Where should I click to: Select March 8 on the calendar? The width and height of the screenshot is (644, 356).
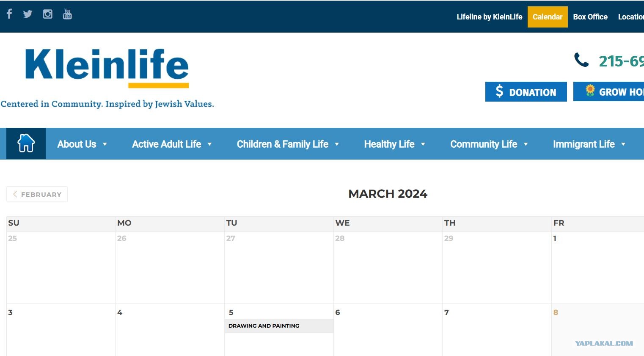(556, 312)
